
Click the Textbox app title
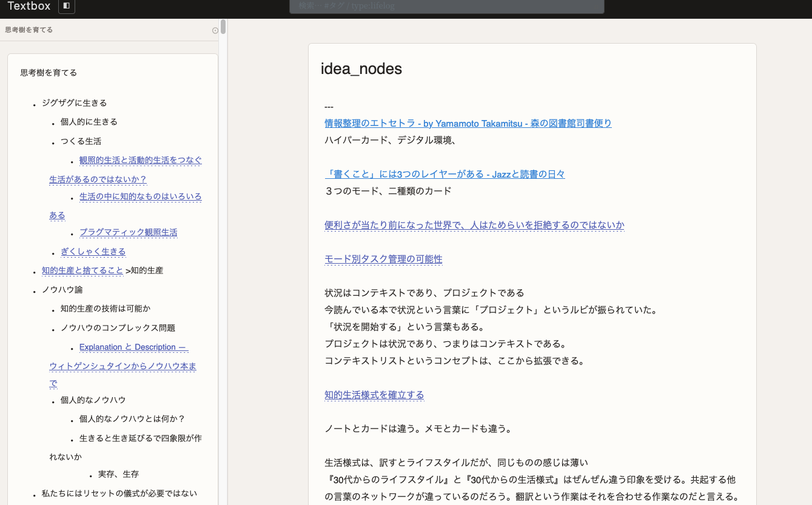click(29, 6)
